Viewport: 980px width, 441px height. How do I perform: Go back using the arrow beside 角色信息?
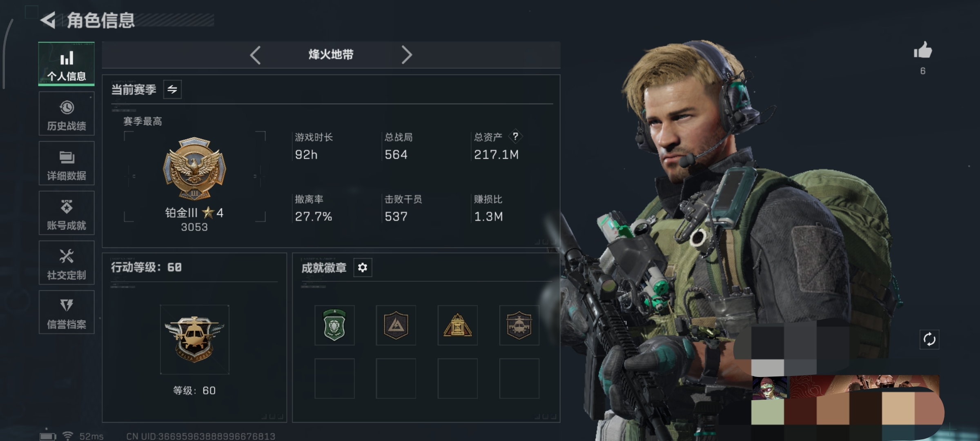48,20
